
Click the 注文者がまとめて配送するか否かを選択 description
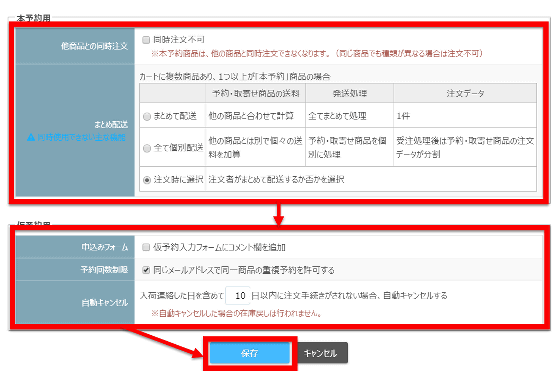click(x=276, y=179)
